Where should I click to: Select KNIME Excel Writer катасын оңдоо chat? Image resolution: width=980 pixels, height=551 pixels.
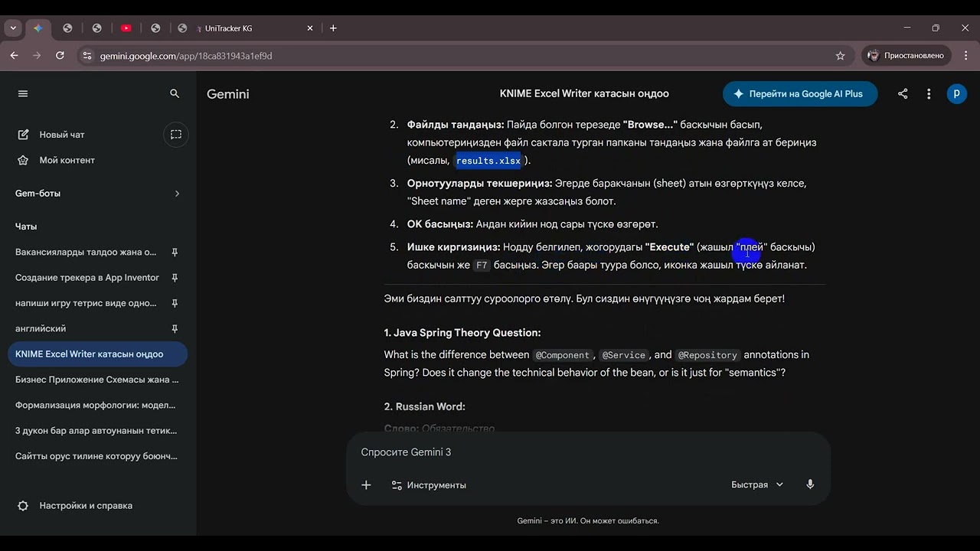(97, 354)
